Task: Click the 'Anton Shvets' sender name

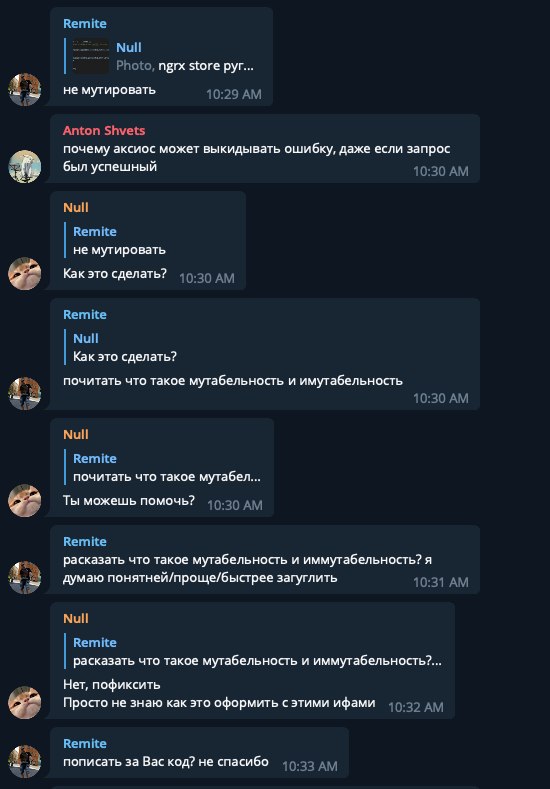Action: (x=104, y=130)
